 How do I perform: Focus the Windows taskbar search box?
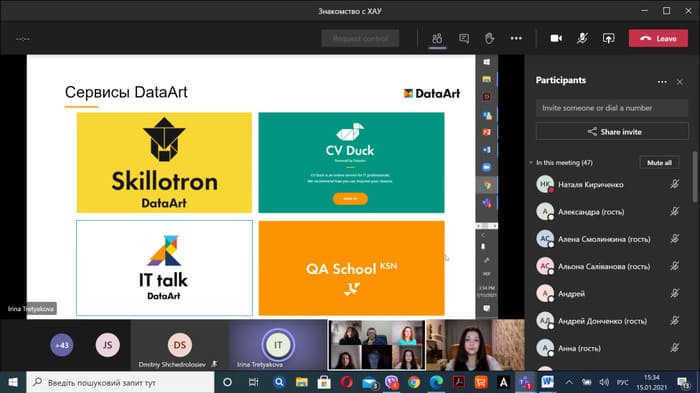(x=121, y=382)
